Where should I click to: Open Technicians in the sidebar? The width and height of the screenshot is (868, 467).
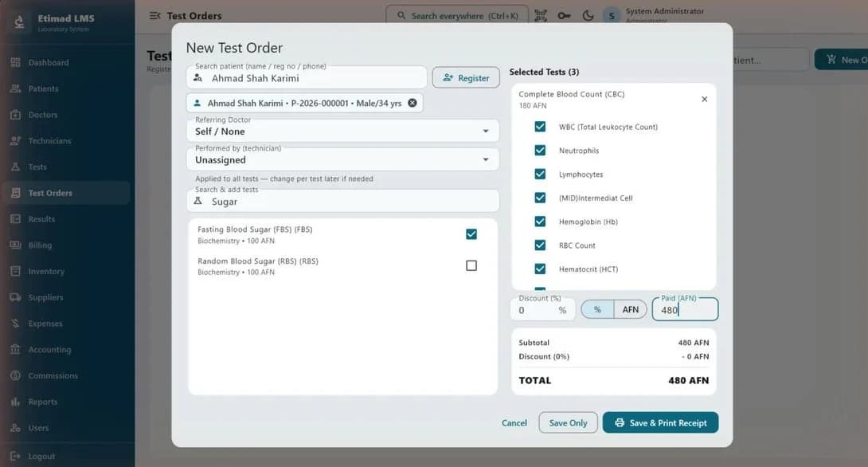[x=66, y=141]
